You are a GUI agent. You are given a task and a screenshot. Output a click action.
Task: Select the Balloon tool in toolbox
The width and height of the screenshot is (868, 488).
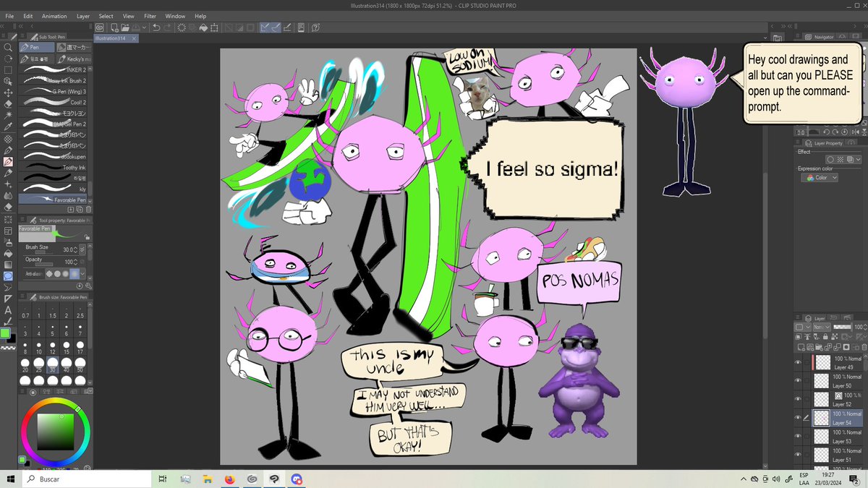pos(8,275)
